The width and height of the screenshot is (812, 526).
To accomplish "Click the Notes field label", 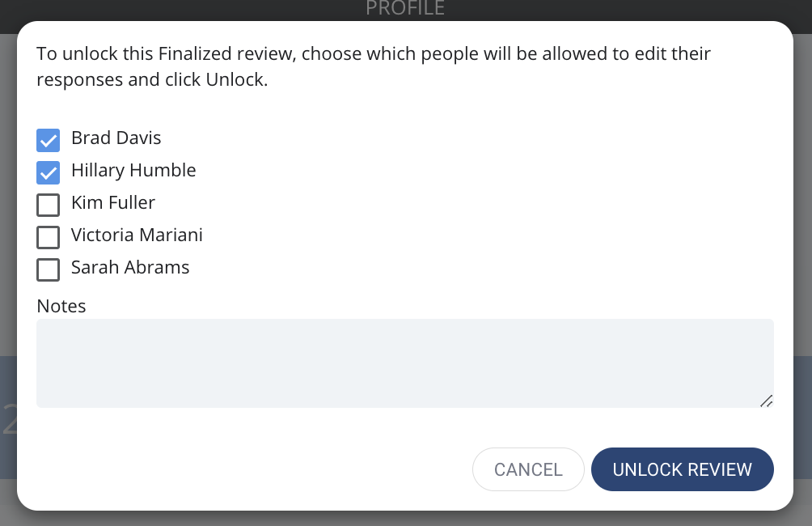I will pos(61,306).
